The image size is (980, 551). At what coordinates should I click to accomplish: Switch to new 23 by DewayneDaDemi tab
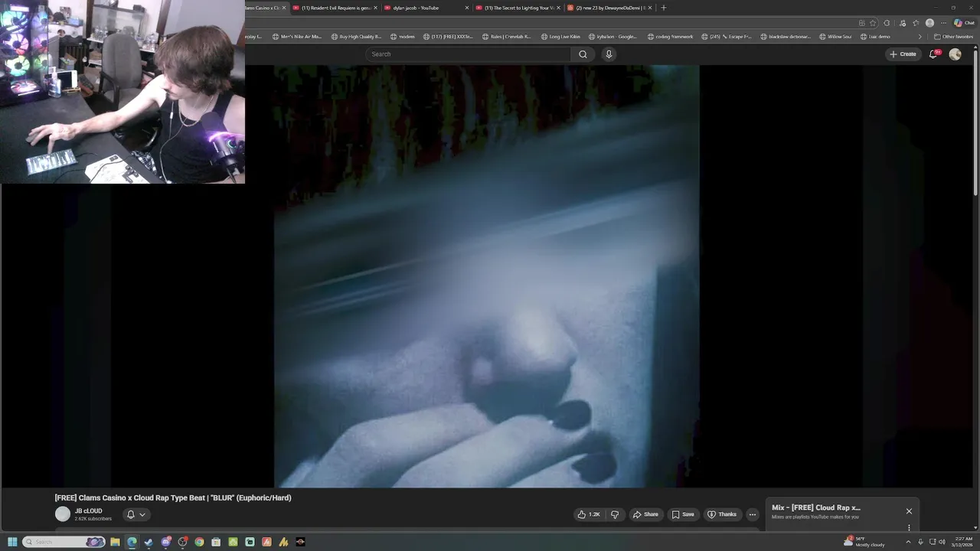coord(609,8)
